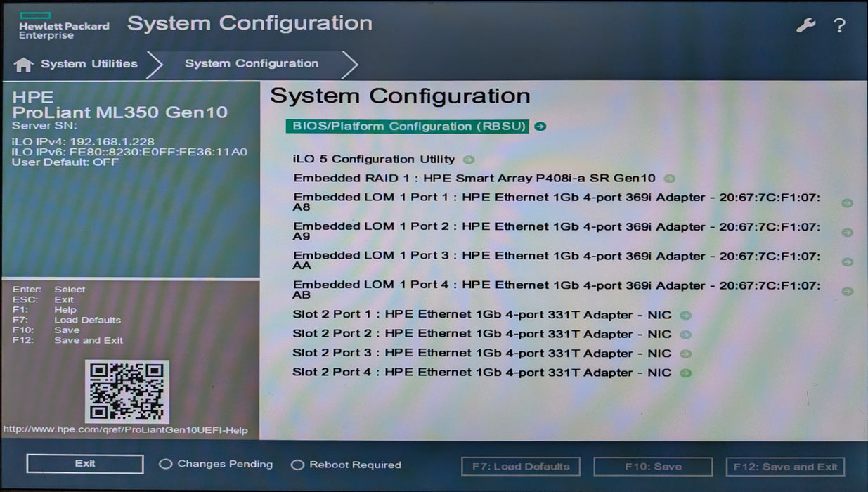This screenshot has width=868, height=492.
Task: Select Slot 2 Port 3 331T Adapter
Action: (x=482, y=353)
